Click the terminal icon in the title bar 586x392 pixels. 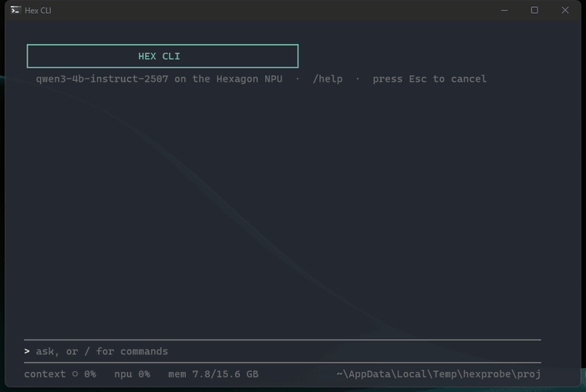(15, 10)
